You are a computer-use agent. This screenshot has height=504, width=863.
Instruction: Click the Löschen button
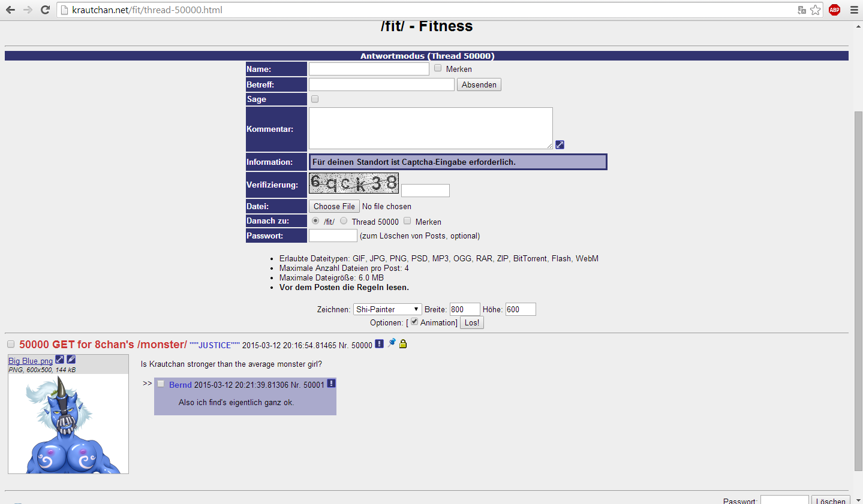point(831,501)
